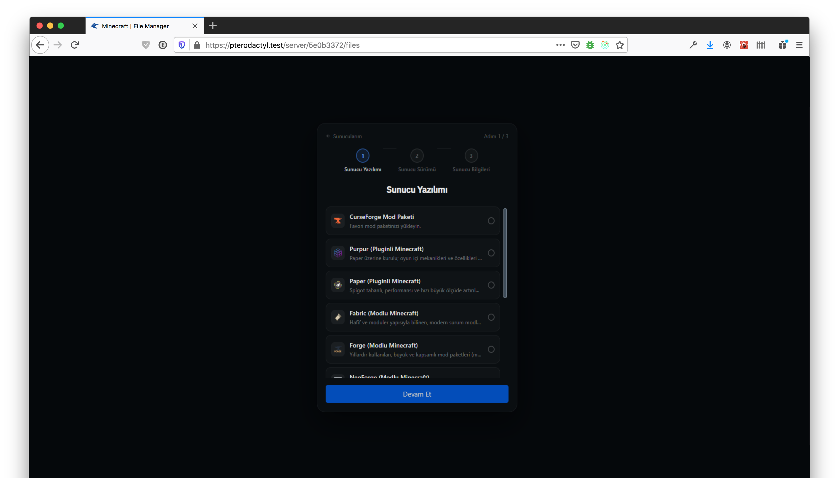Close the Minecraft | File Manager tab
839x504 pixels.
coord(195,26)
